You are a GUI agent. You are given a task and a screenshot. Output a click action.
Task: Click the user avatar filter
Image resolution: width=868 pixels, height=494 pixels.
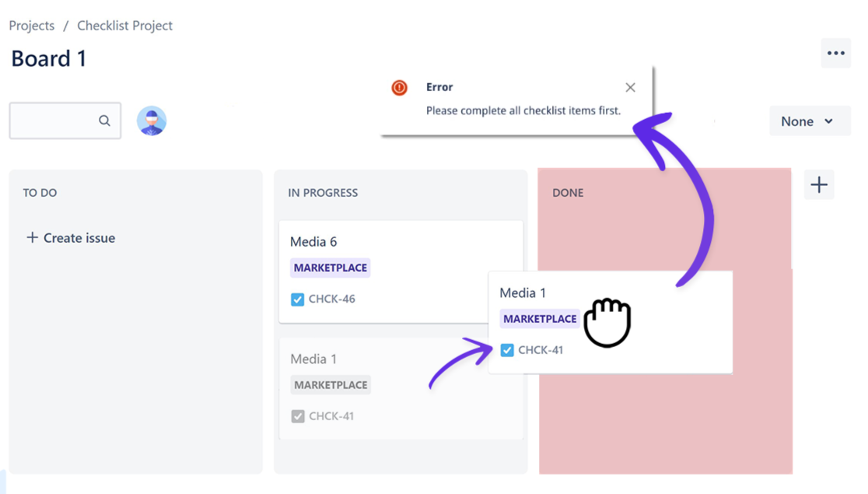152,121
